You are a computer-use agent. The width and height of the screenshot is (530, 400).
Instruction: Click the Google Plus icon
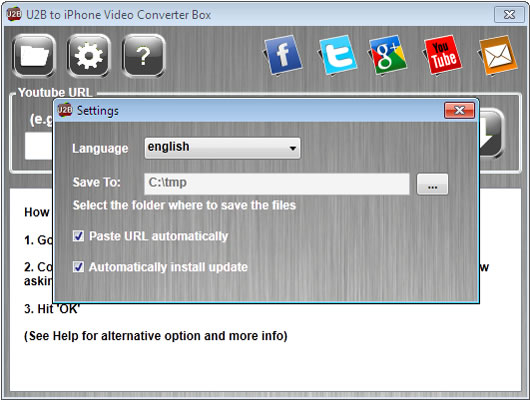[x=388, y=55]
